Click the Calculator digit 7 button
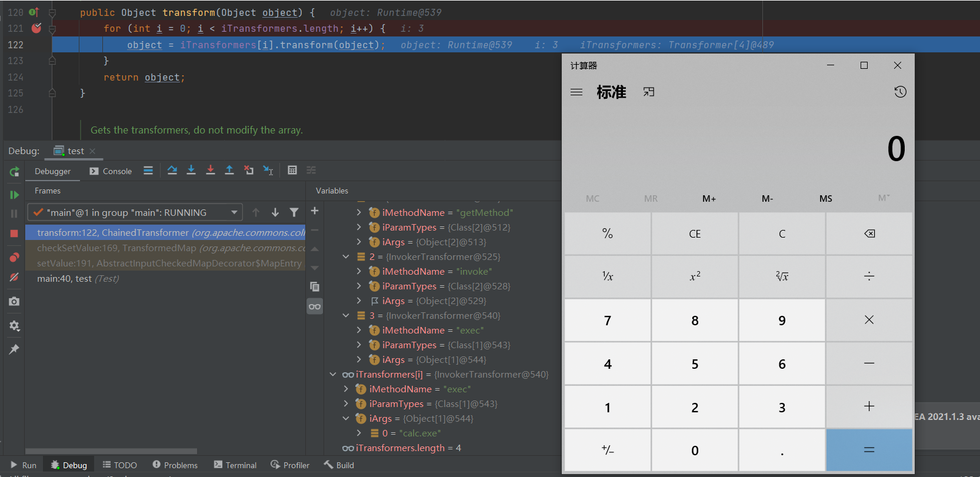The height and width of the screenshot is (477, 980). 608,321
